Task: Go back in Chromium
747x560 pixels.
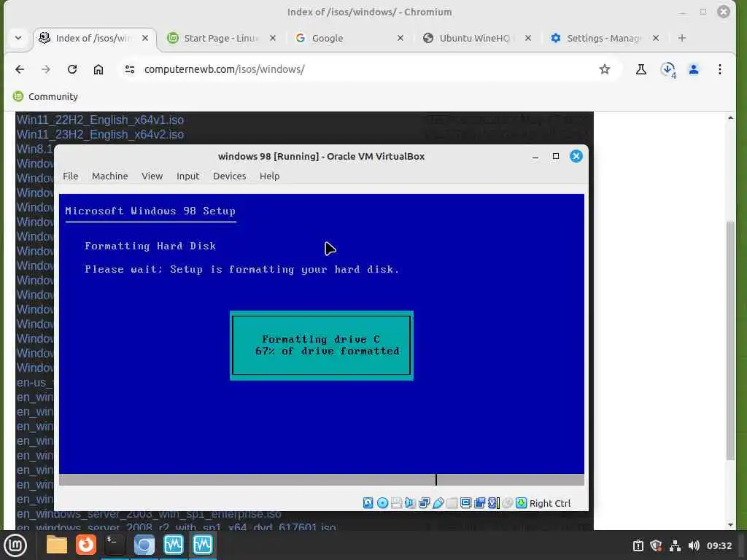Action: point(20,69)
